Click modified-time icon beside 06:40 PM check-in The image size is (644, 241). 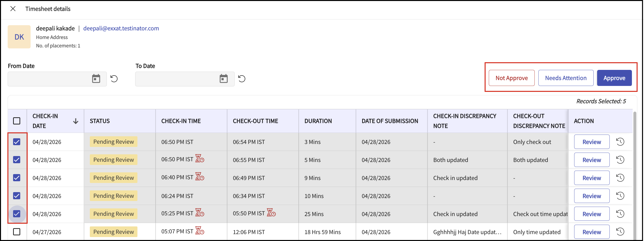[x=200, y=177]
